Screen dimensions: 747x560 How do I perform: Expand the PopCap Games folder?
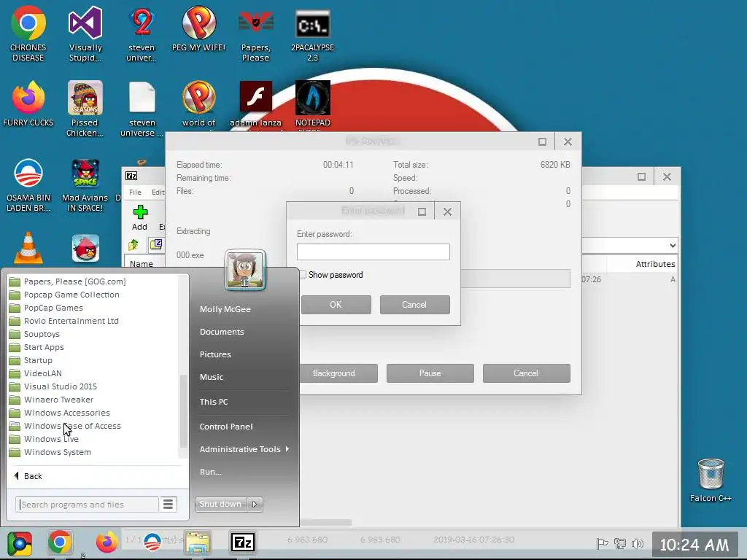pos(47,308)
